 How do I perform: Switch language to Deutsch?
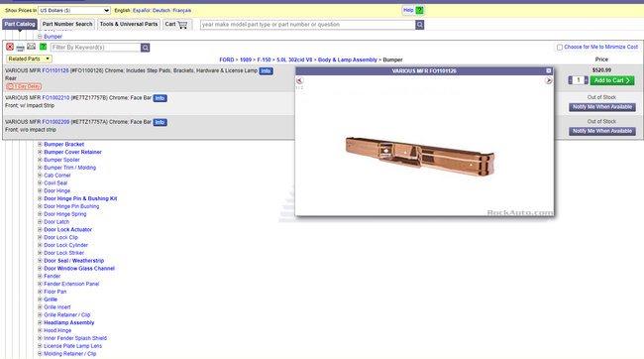(161, 10)
